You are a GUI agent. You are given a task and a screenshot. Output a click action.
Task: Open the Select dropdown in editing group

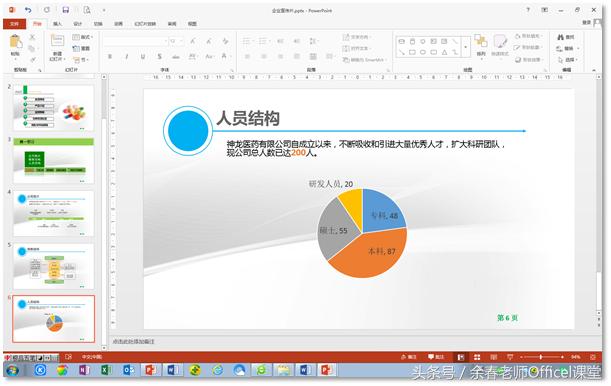coord(568,60)
